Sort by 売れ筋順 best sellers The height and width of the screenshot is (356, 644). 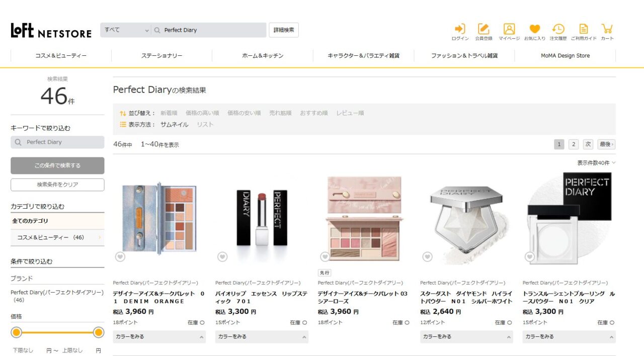pyautogui.click(x=280, y=113)
